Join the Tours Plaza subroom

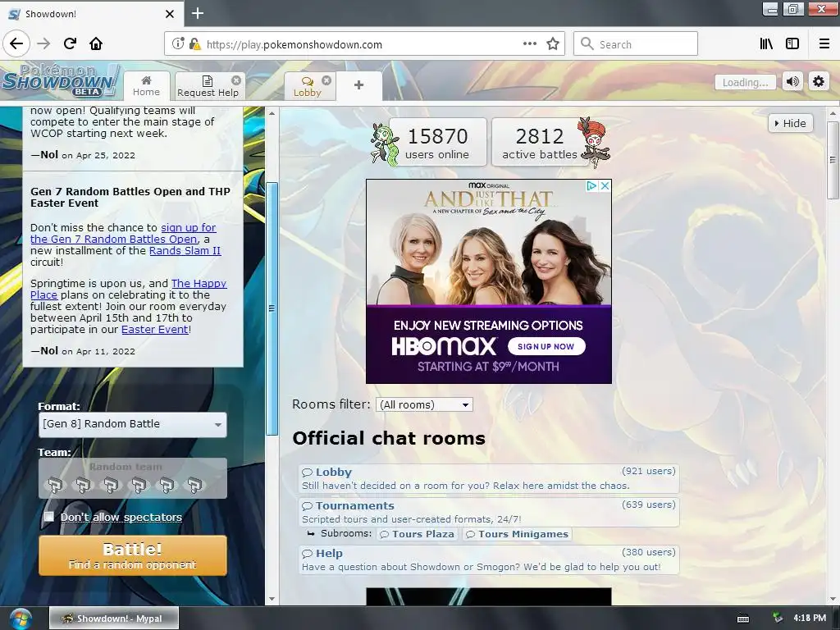point(418,534)
